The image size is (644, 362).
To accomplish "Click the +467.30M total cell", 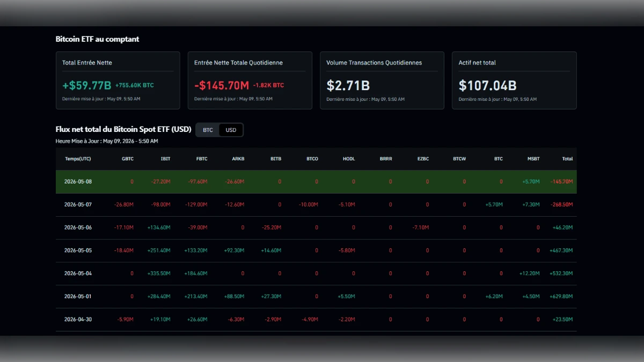I will (561, 250).
